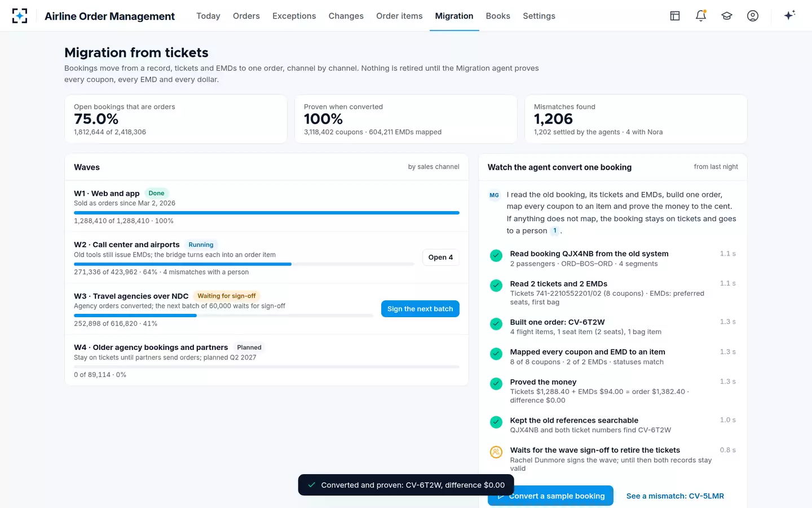Image resolution: width=812 pixels, height=508 pixels.
Task: Click the Planned badge on W4
Action: tap(249, 347)
